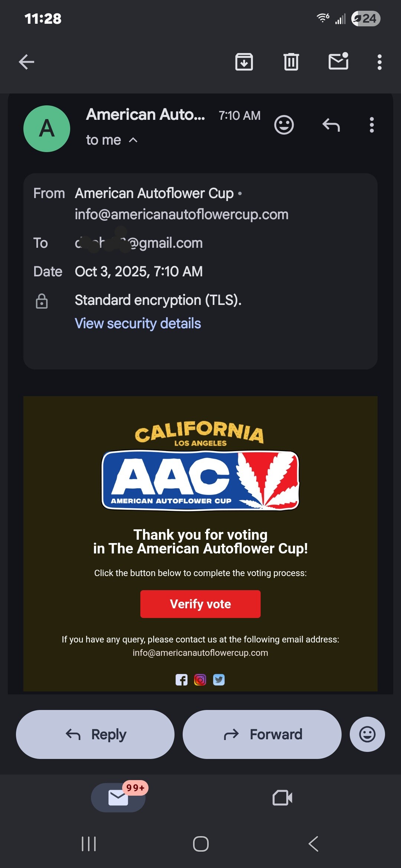
Task: Archive this email
Action: pos(244,62)
